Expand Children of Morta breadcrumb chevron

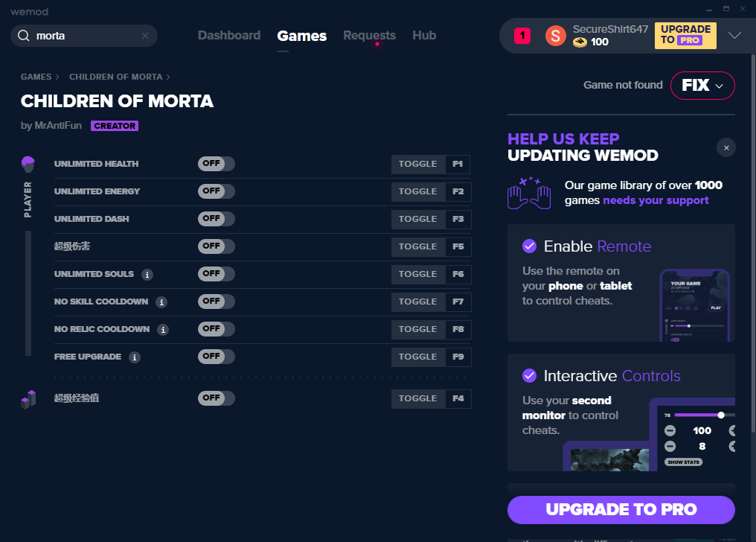(167, 77)
